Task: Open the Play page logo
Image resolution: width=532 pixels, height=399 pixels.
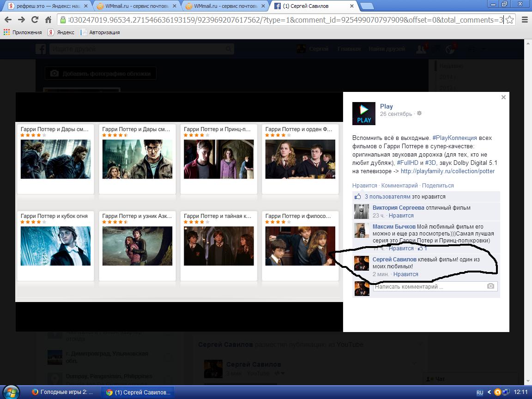Action: click(364, 114)
